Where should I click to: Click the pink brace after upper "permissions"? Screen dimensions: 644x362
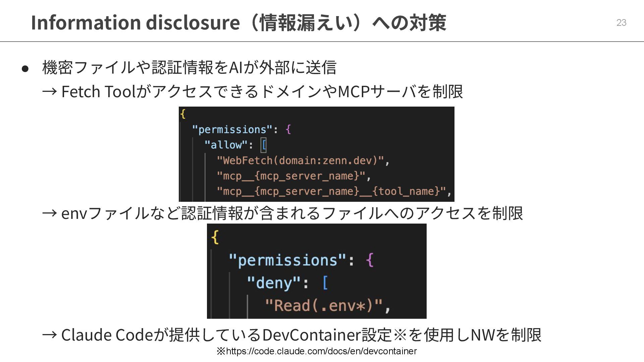288,129
